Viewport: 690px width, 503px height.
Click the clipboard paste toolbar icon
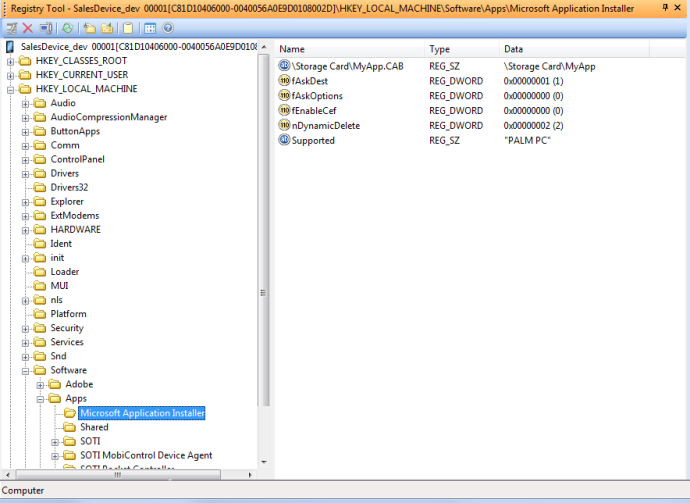128,29
